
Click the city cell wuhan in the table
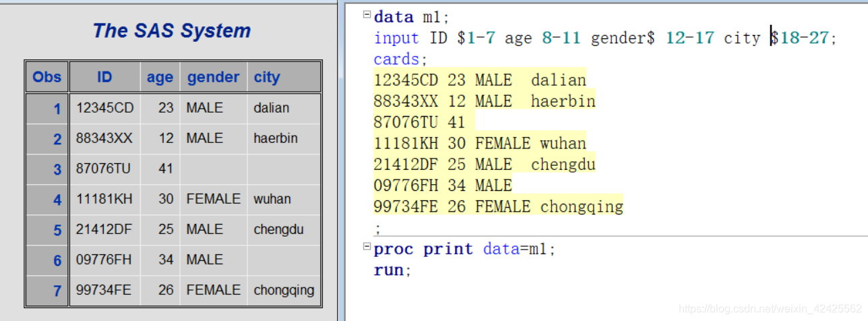pos(283,199)
